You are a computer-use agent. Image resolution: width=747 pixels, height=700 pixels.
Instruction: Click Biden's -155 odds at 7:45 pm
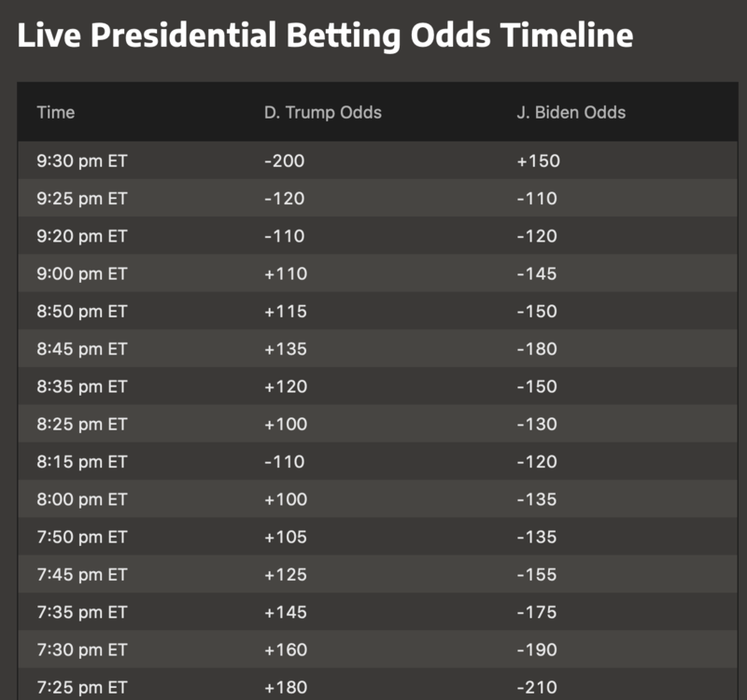pyautogui.click(x=537, y=575)
